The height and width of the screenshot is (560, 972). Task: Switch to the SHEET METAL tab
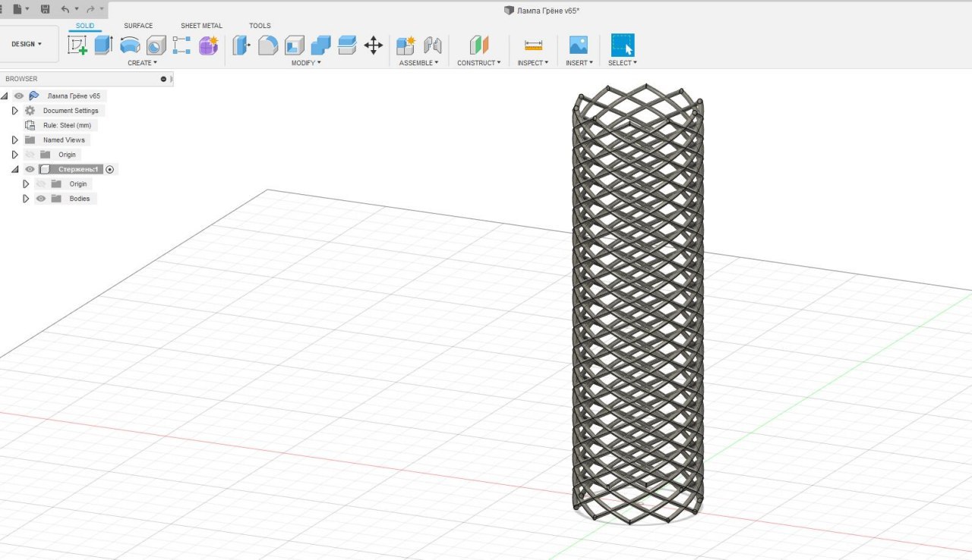click(201, 26)
